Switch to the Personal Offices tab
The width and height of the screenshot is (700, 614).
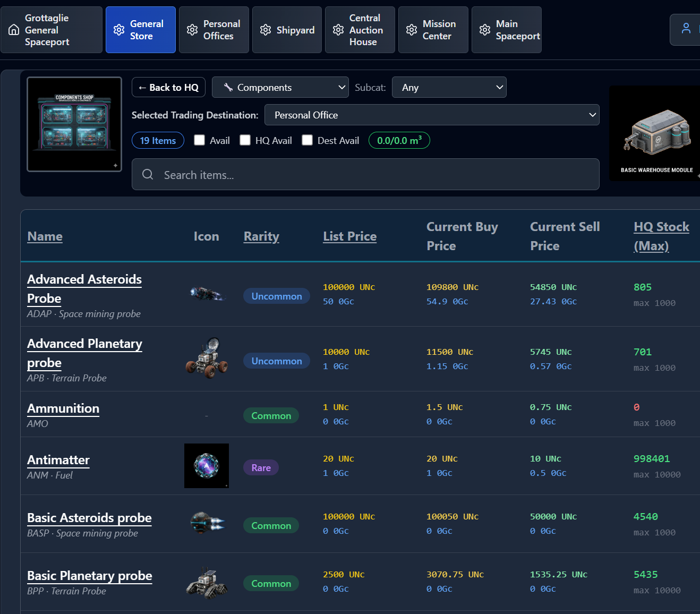tap(214, 30)
